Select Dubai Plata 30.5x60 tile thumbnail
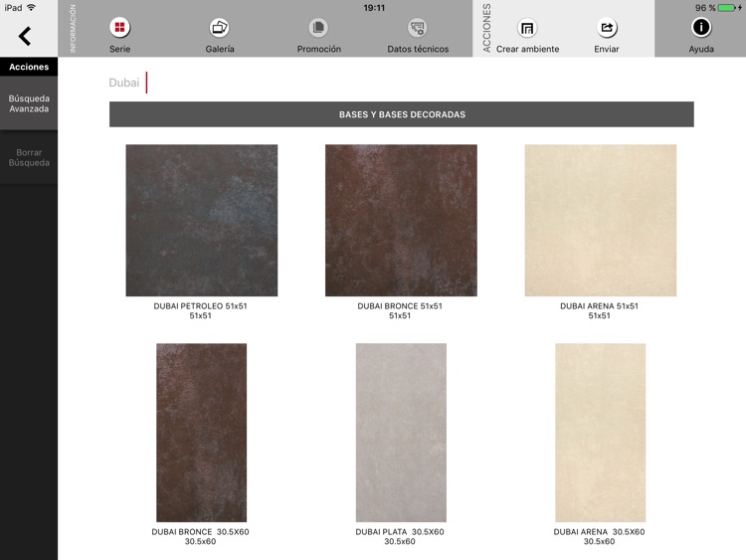This screenshot has width=746, height=560. click(x=401, y=433)
